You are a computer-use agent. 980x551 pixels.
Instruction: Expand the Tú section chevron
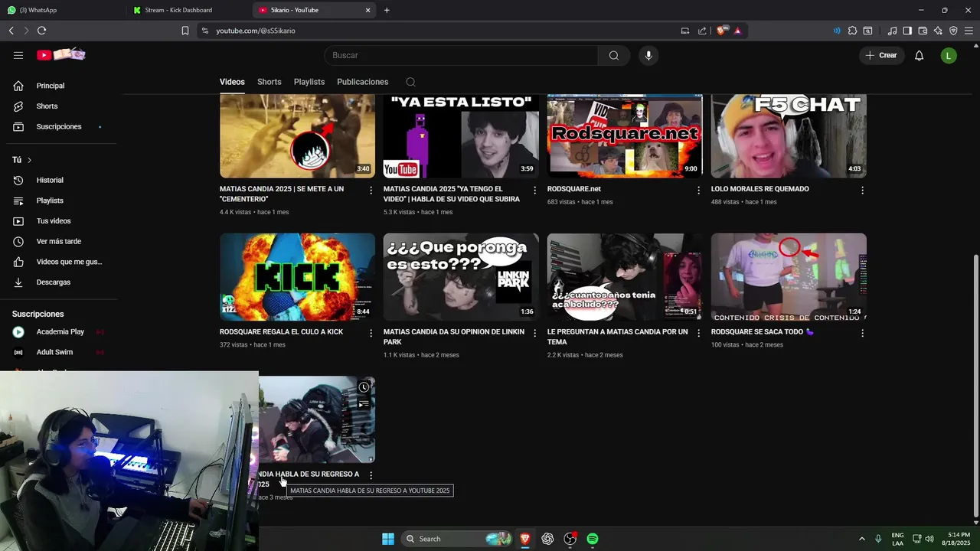(x=29, y=160)
